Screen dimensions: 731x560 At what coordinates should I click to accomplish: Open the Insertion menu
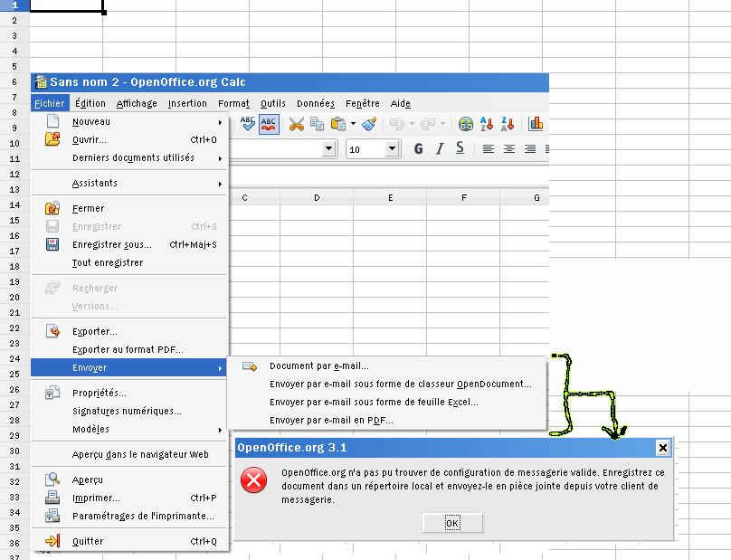click(187, 103)
